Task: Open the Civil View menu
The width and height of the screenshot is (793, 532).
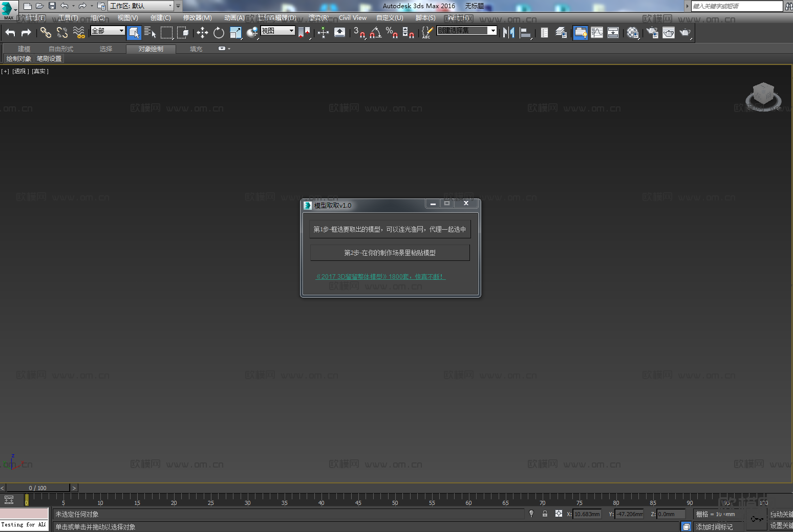Action: tap(353, 18)
